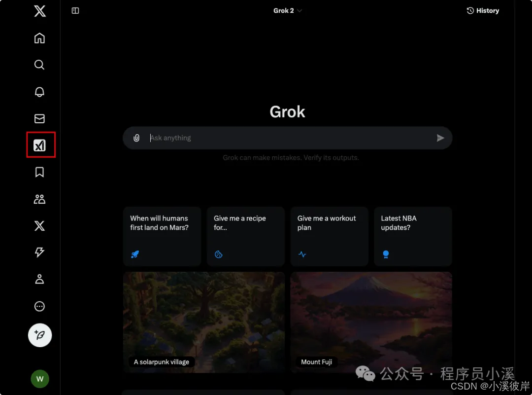Screen dimensions: 532x395
Task: Open the lightning bolt sidebar icon
Action: (x=40, y=252)
